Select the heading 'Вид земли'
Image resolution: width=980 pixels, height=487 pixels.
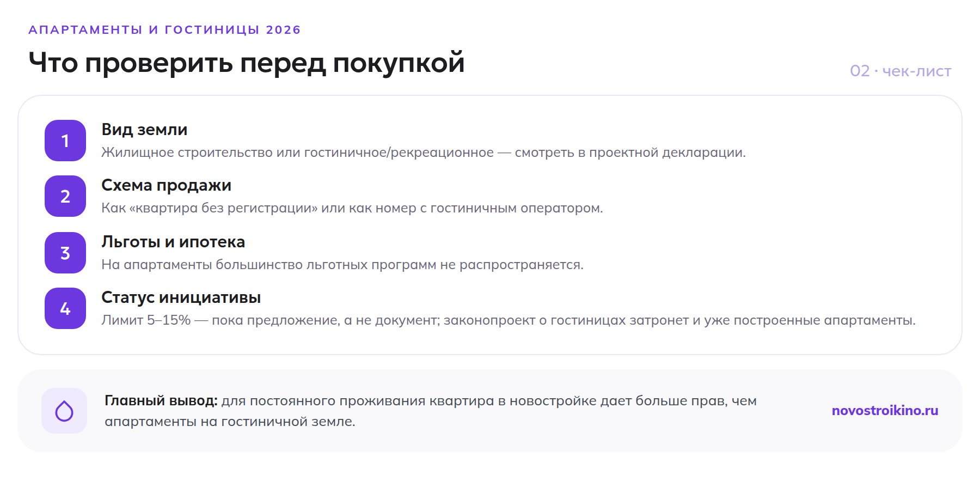[x=144, y=130]
